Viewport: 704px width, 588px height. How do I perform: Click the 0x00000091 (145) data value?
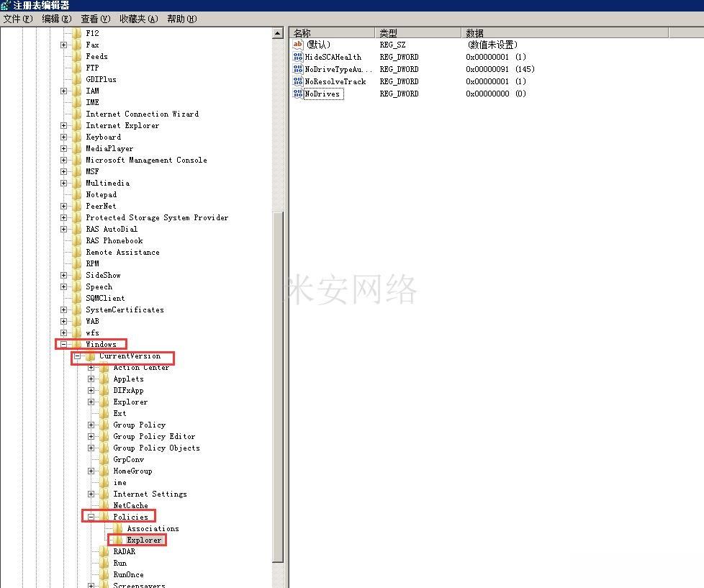pos(500,69)
